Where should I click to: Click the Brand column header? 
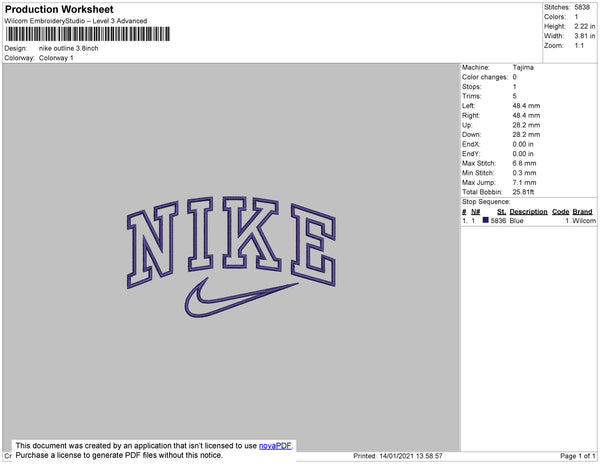pos(582,212)
